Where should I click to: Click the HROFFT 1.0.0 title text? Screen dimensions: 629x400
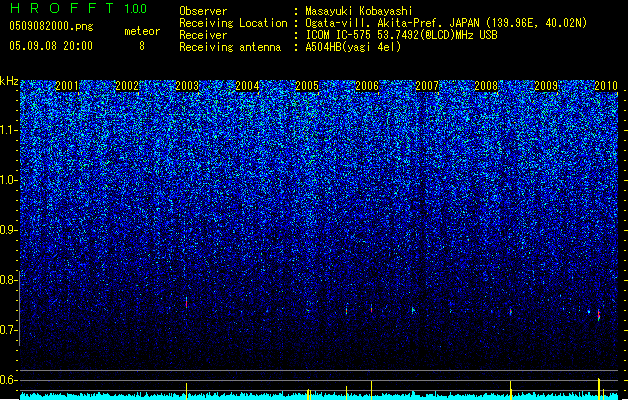click(79, 8)
